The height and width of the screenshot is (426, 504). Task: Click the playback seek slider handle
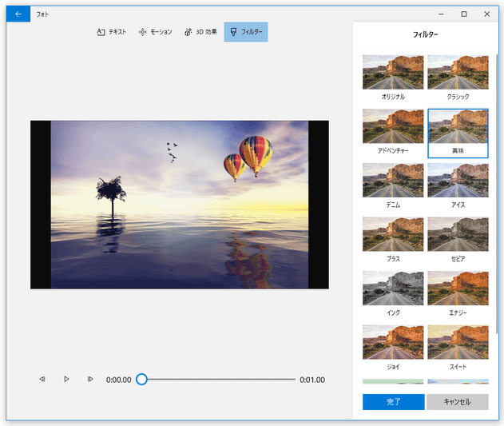coord(141,379)
